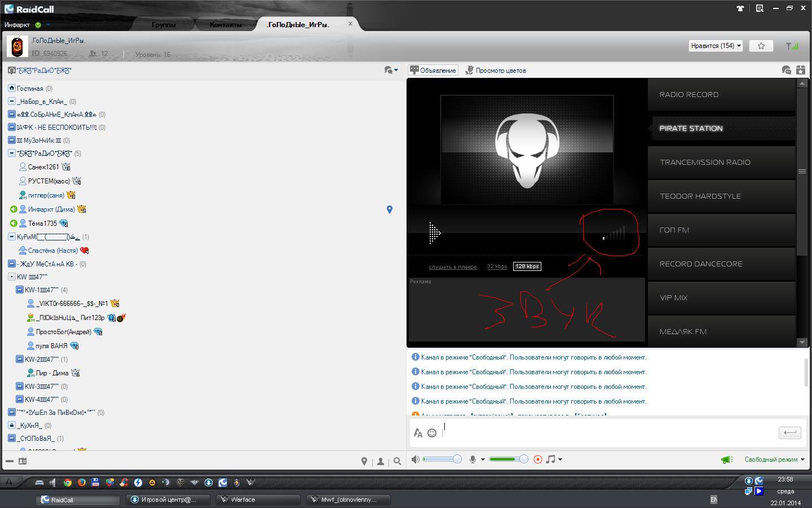Collapse the _НаБор_в_КлАн_ channel
Viewport: 812px width, 508px height.
pyautogui.click(x=12, y=102)
